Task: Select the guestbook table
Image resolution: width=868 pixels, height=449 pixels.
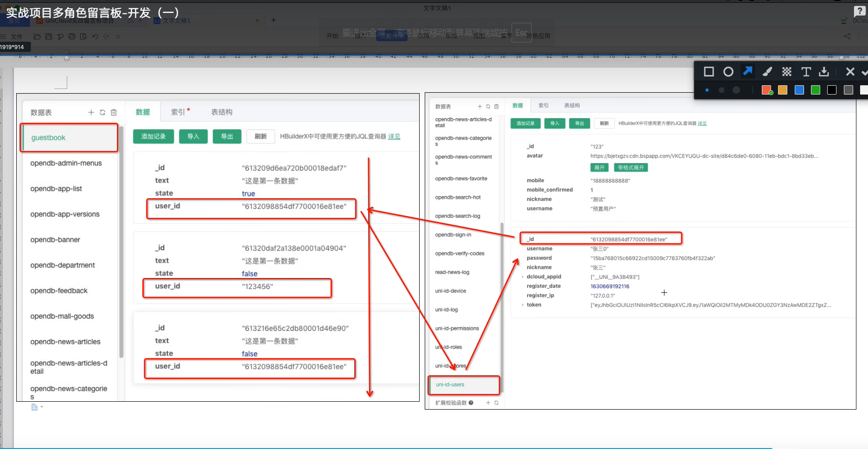Action: click(69, 138)
